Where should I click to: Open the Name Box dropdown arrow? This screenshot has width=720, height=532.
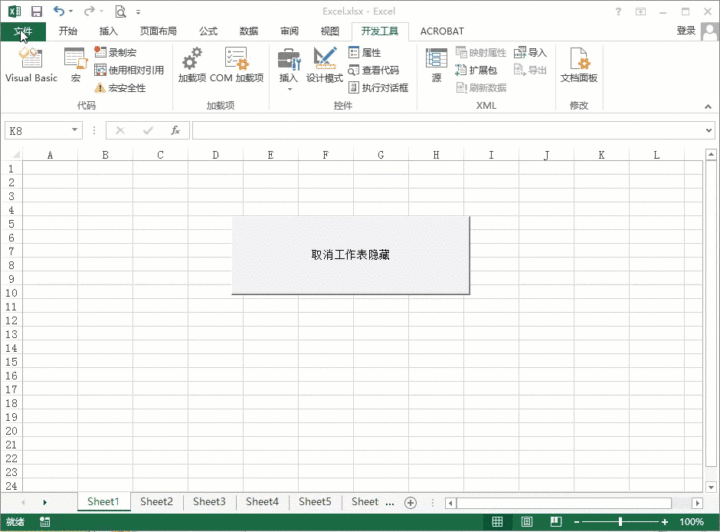(74, 130)
